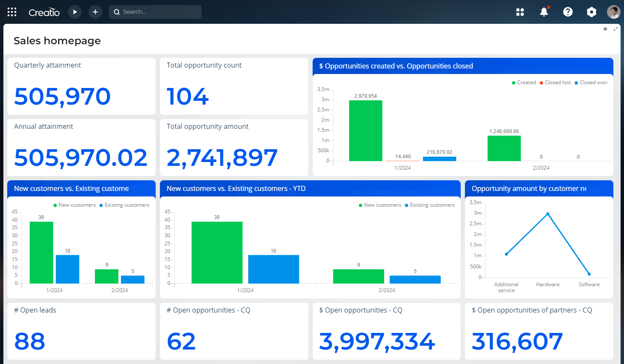Click the small page settings gear
Viewport: 624px width, 364px height.
[x=605, y=29]
